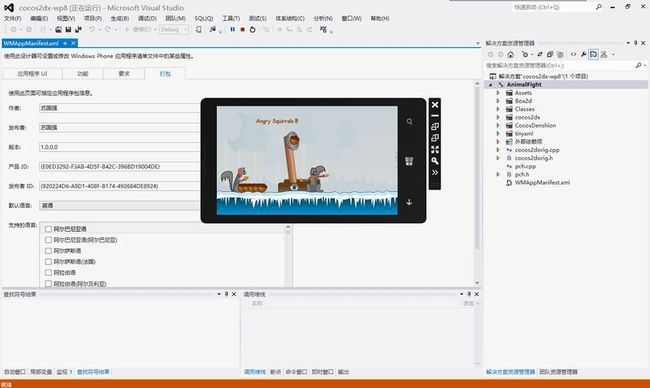Open the emulator additional tools chevron
Screen dimensions: 650x388
(x=434, y=172)
